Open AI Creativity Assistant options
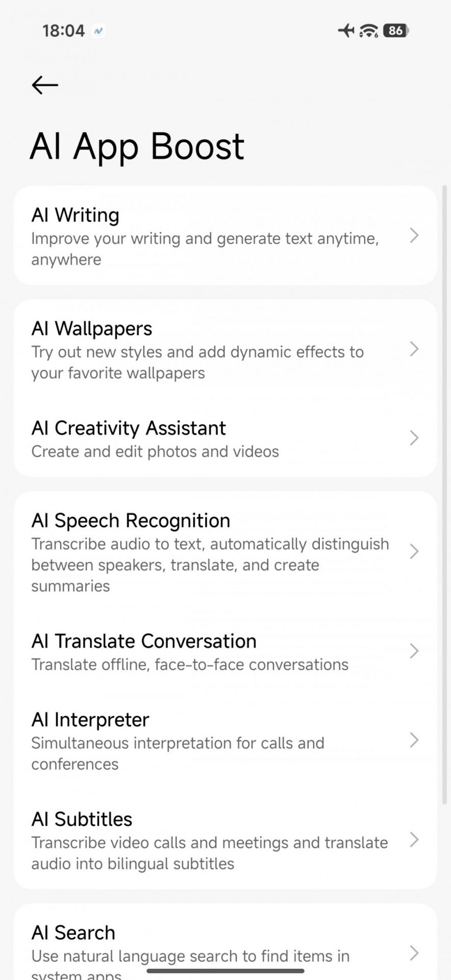Screen dimensions: 451x980 [204, 438]
